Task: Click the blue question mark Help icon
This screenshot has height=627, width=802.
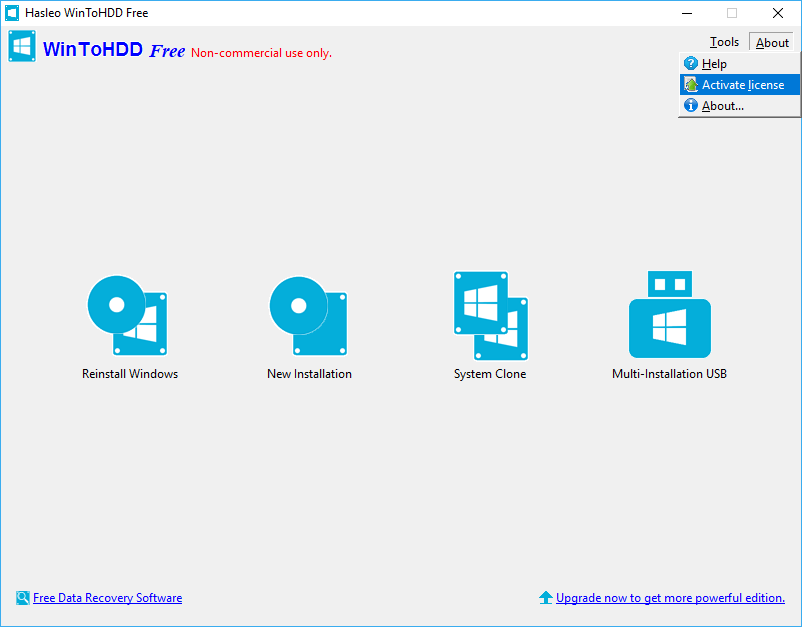Action: click(x=690, y=63)
